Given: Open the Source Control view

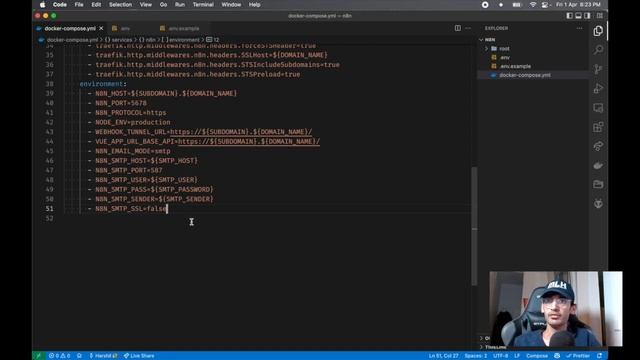Looking at the screenshot, I should tap(598, 69).
